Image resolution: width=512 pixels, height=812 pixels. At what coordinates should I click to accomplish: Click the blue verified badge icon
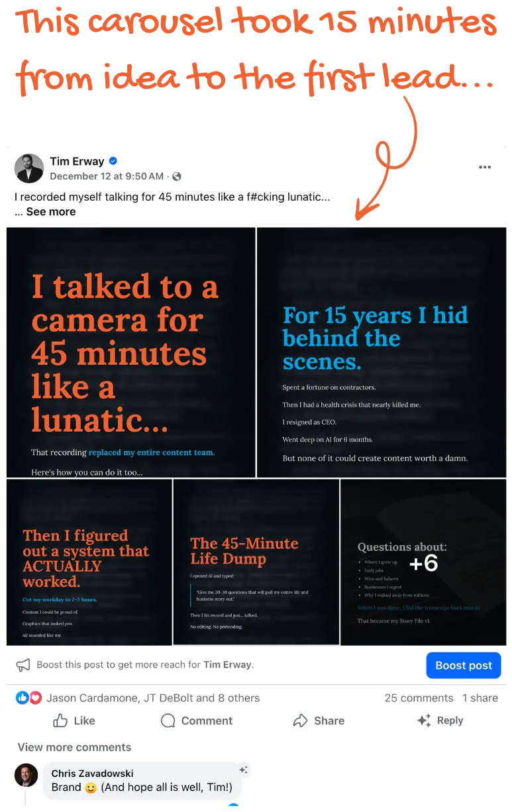[x=113, y=161]
